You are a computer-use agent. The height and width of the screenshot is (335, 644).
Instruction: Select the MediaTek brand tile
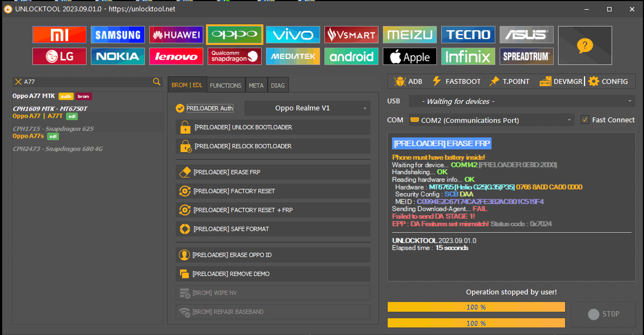[293, 56]
